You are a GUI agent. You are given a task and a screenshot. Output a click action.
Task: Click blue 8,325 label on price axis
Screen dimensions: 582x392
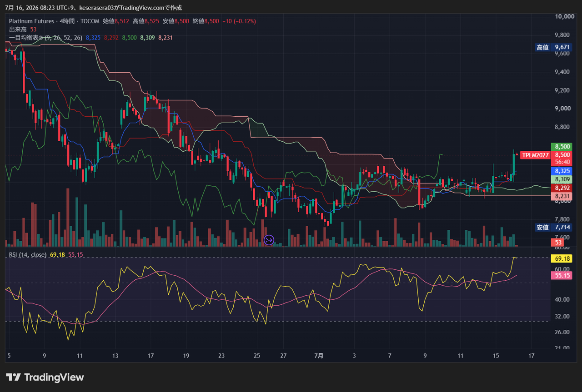coord(562,171)
